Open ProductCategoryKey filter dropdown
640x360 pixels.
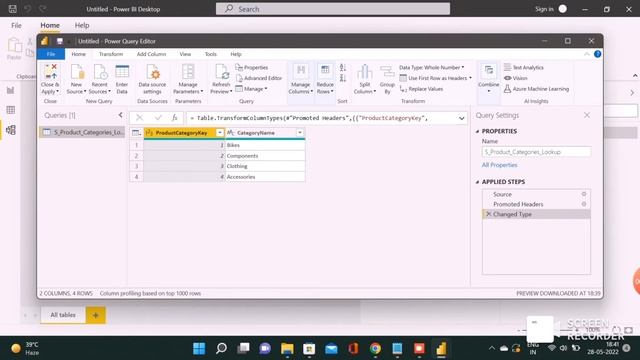(220, 133)
